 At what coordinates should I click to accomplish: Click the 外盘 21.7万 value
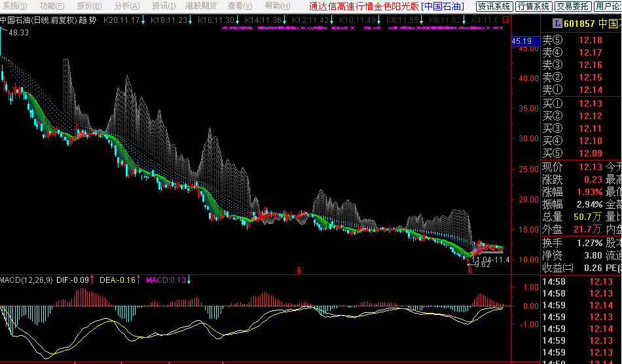tap(588, 229)
